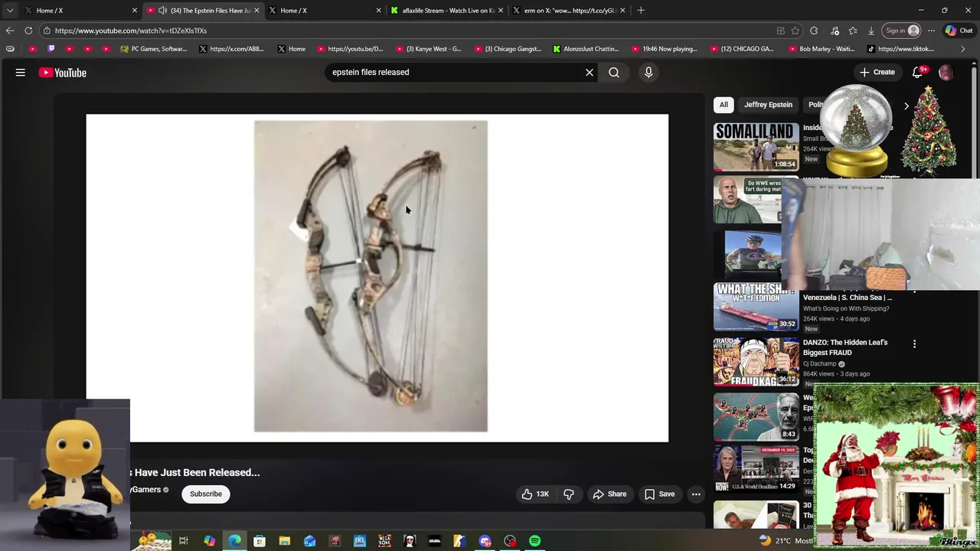Open YouTube notifications bell
The width and height of the screenshot is (980, 551).
pos(918,73)
